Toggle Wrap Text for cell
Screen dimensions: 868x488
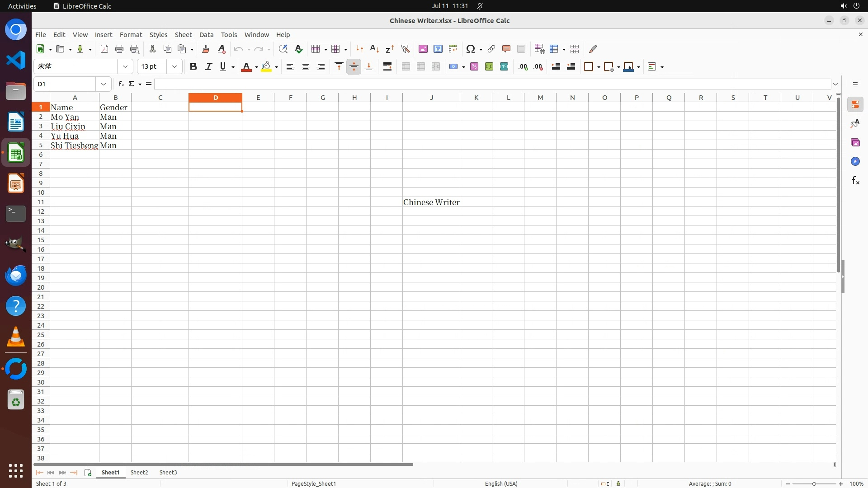pos(387,66)
